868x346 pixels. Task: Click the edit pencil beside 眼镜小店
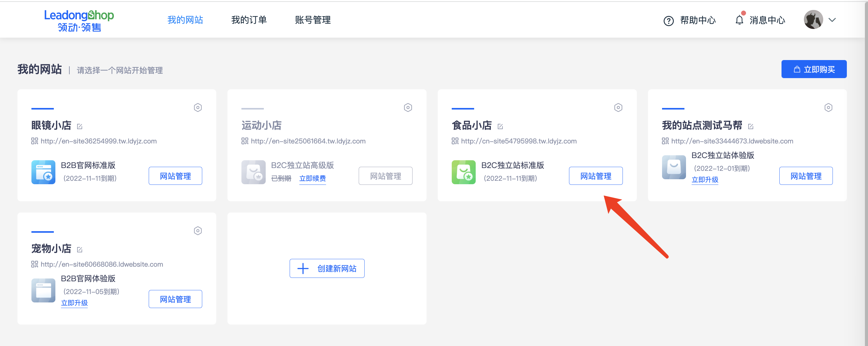click(x=80, y=126)
